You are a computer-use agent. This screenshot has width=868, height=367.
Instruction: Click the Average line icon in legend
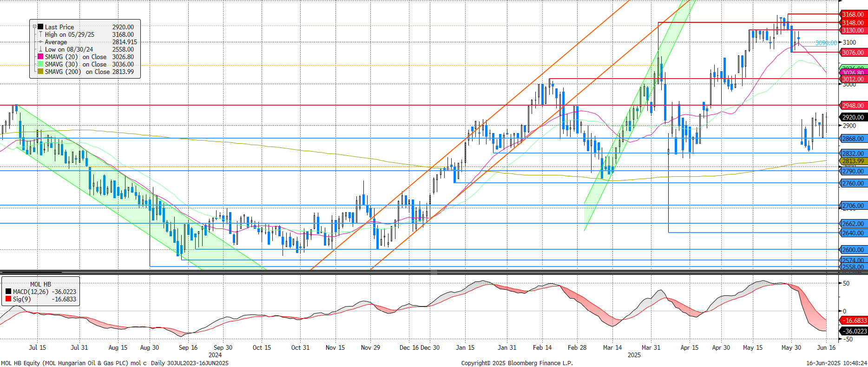(40, 42)
